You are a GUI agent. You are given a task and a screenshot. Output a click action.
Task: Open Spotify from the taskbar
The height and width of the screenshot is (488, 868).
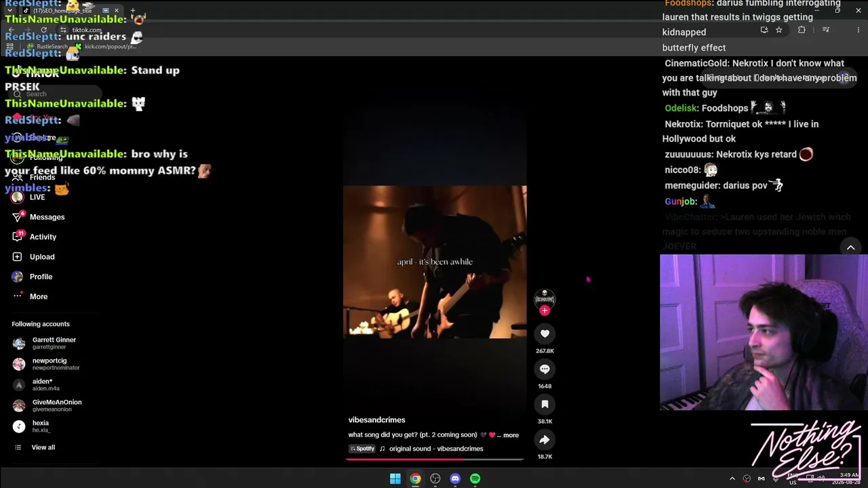click(x=475, y=479)
